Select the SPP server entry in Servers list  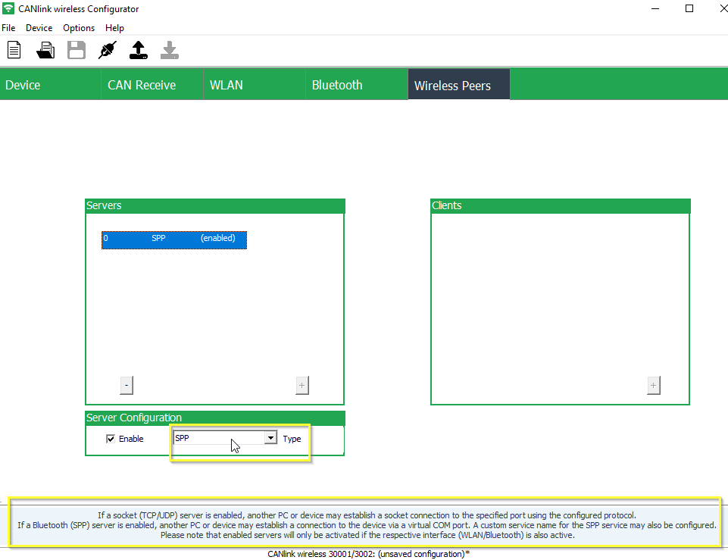[x=173, y=238]
